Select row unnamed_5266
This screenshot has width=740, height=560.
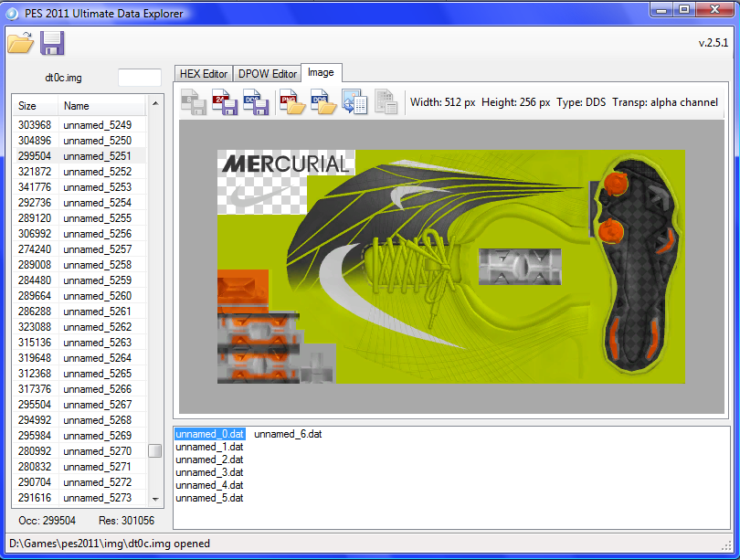(x=79, y=390)
